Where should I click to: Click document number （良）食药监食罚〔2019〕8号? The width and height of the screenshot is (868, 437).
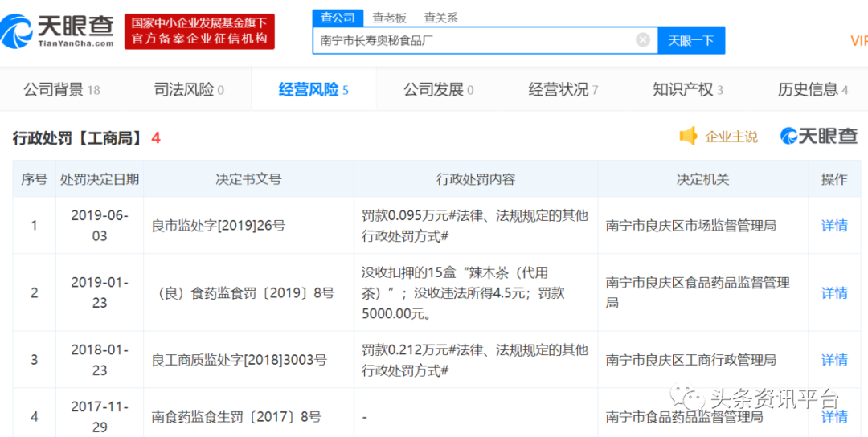pyautogui.click(x=243, y=293)
